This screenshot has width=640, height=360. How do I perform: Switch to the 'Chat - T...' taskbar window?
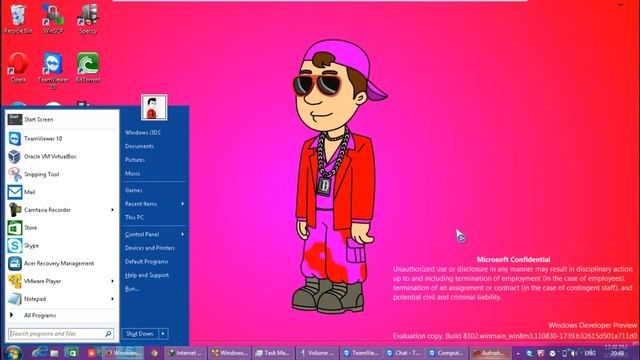click(x=404, y=353)
